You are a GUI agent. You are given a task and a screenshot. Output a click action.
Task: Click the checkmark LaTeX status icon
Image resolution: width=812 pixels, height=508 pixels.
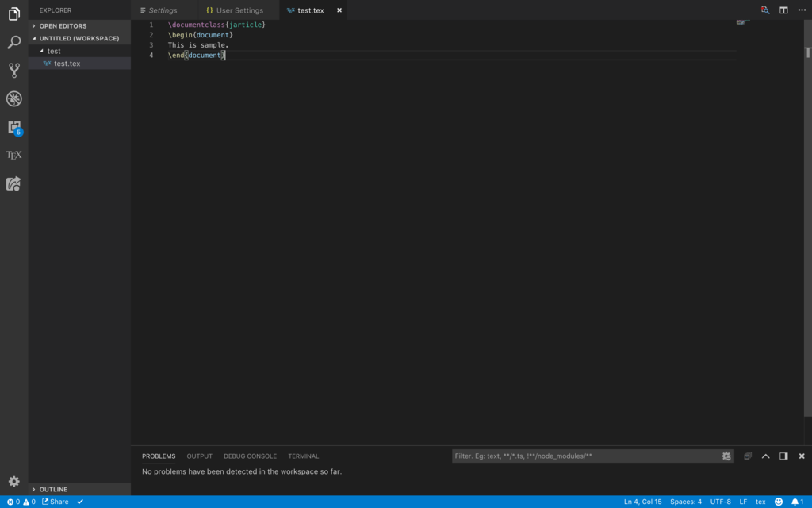(x=80, y=502)
